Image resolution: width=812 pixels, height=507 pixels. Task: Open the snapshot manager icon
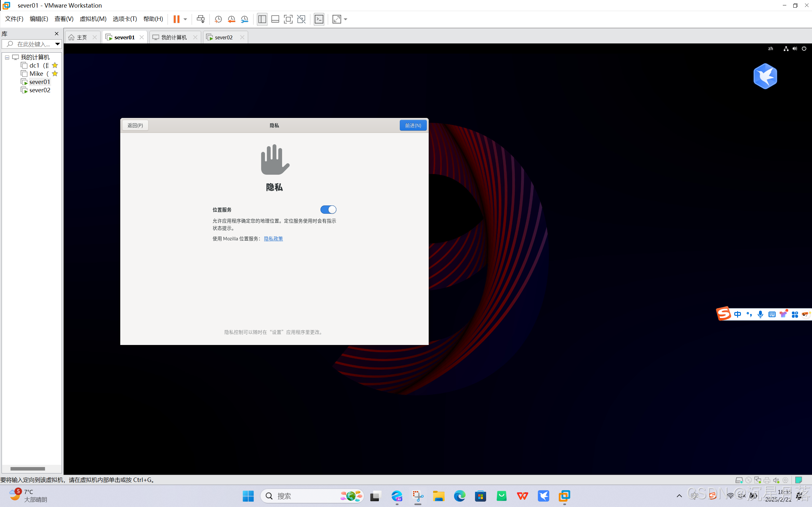coord(245,19)
